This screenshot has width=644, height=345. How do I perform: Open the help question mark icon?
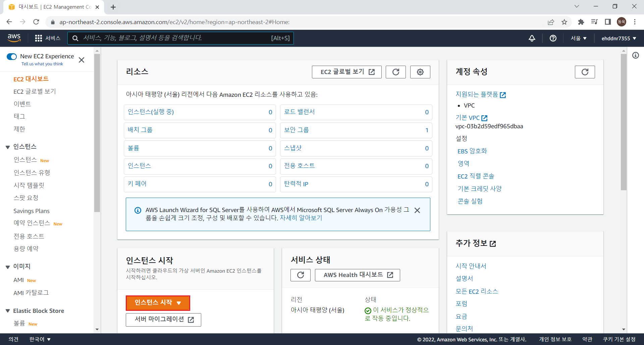[553, 38]
